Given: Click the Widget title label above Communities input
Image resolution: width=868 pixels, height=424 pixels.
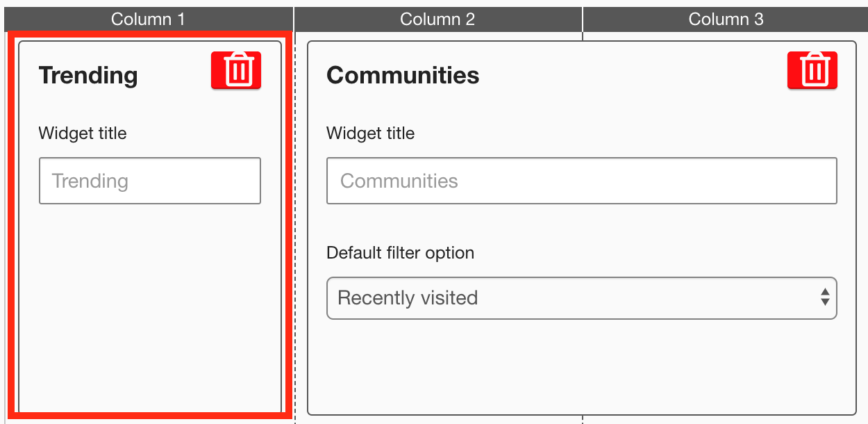Looking at the screenshot, I should pyautogui.click(x=370, y=133).
